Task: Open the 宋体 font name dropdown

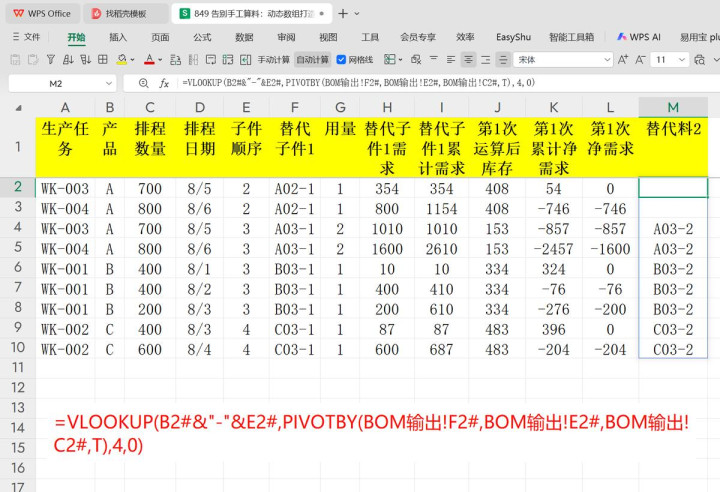Action: pos(607,60)
